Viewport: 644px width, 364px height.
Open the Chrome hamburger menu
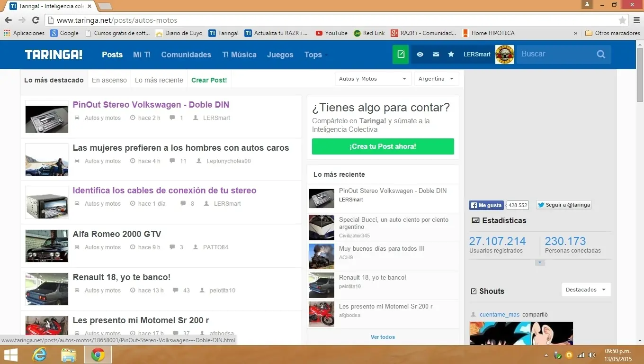(x=636, y=20)
